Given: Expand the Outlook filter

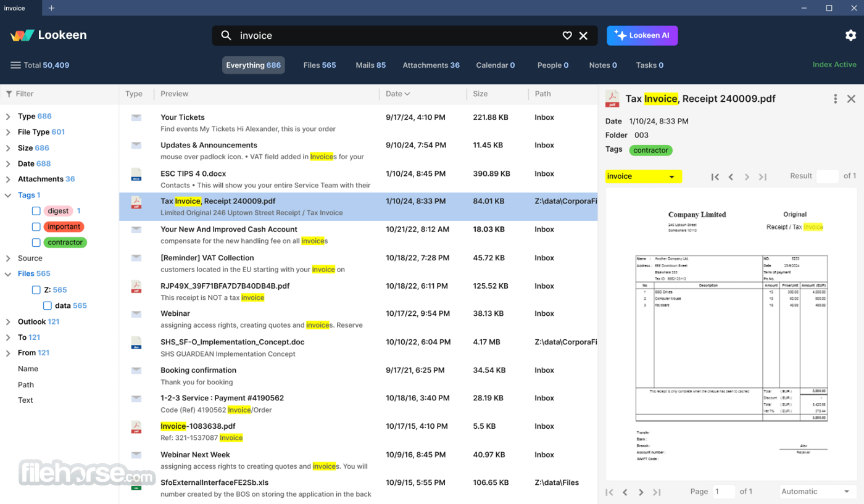Looking at the screenshot, I should (8, 322).
